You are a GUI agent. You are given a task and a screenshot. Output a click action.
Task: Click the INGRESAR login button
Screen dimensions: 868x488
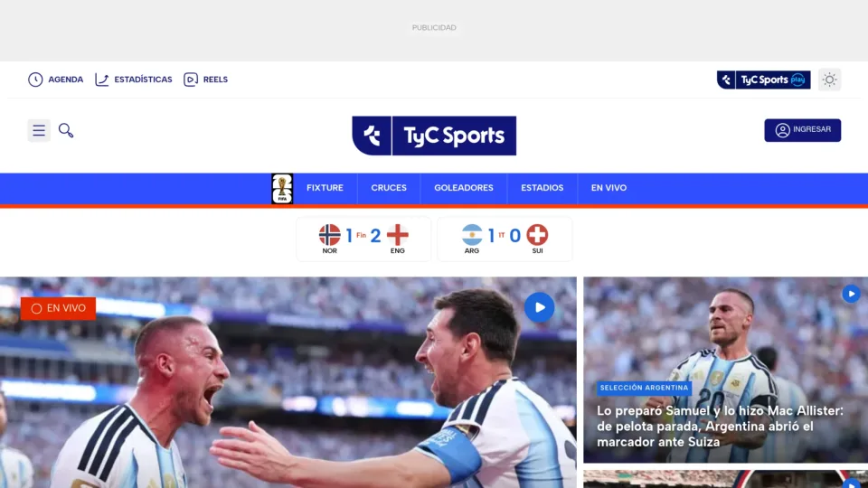coord(802,130)
